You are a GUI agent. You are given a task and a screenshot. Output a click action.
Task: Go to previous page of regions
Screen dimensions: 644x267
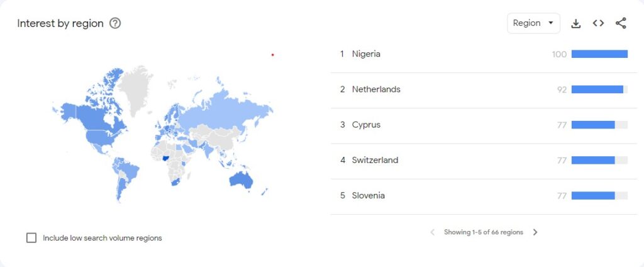432,232
